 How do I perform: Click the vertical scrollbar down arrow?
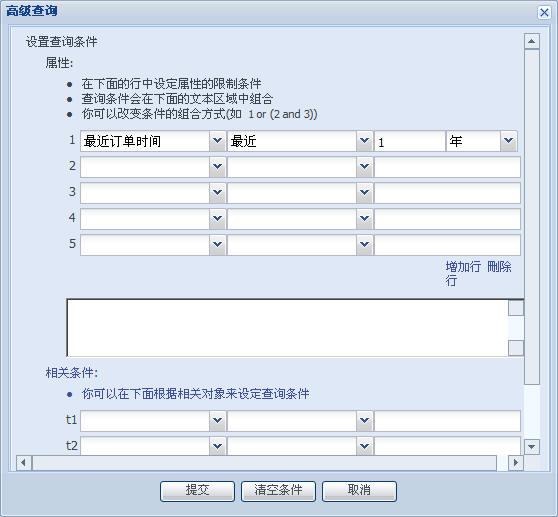point(532,447)
